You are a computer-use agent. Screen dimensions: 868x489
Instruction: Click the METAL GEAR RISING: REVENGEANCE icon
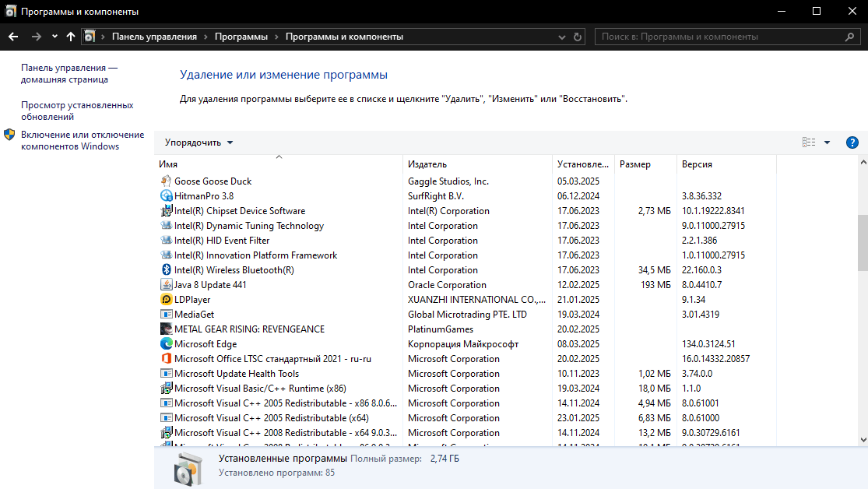coord(166,329)
